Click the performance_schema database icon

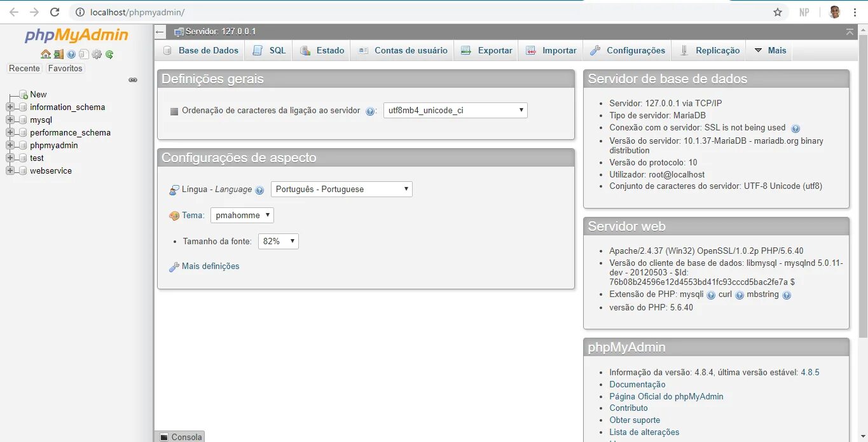point(24,132)
